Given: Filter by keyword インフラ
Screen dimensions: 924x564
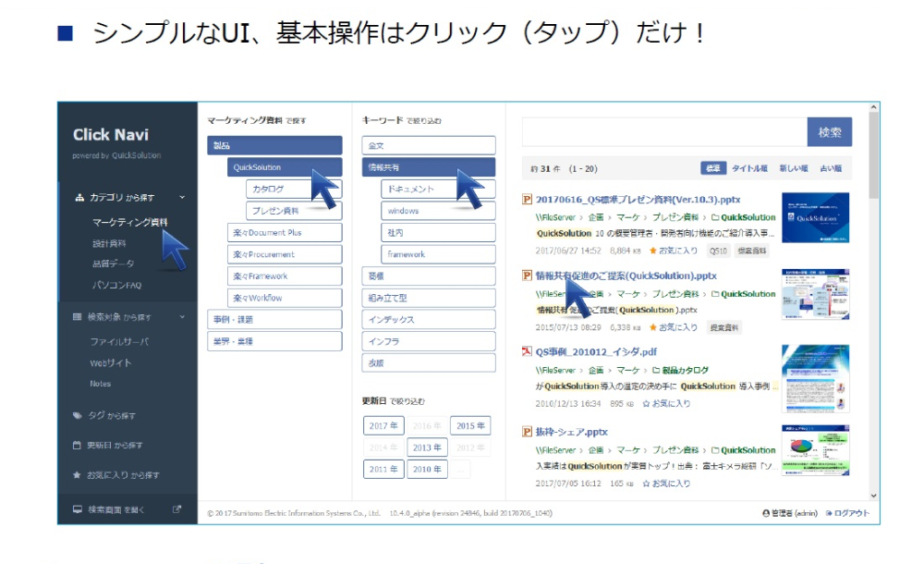Looking at the screenshot, I should [429, 341].
